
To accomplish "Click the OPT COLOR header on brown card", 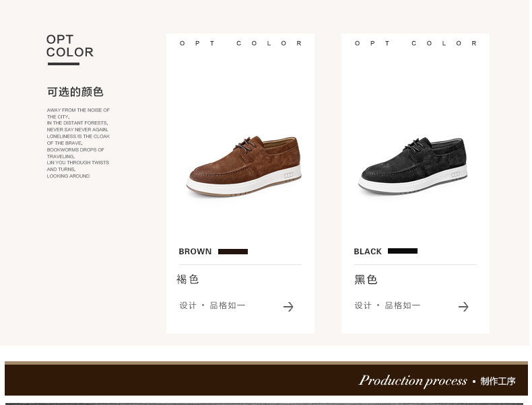I will click(240, 43).
